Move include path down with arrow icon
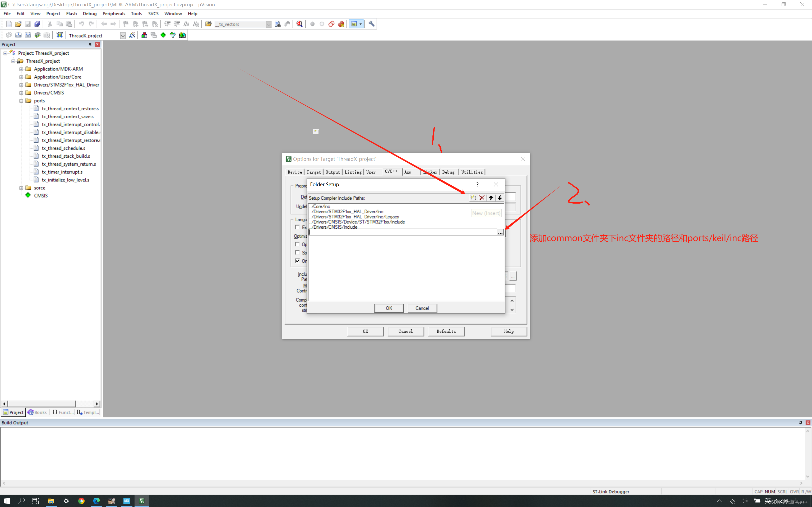The image size is (812, 507). coord(500,198)
